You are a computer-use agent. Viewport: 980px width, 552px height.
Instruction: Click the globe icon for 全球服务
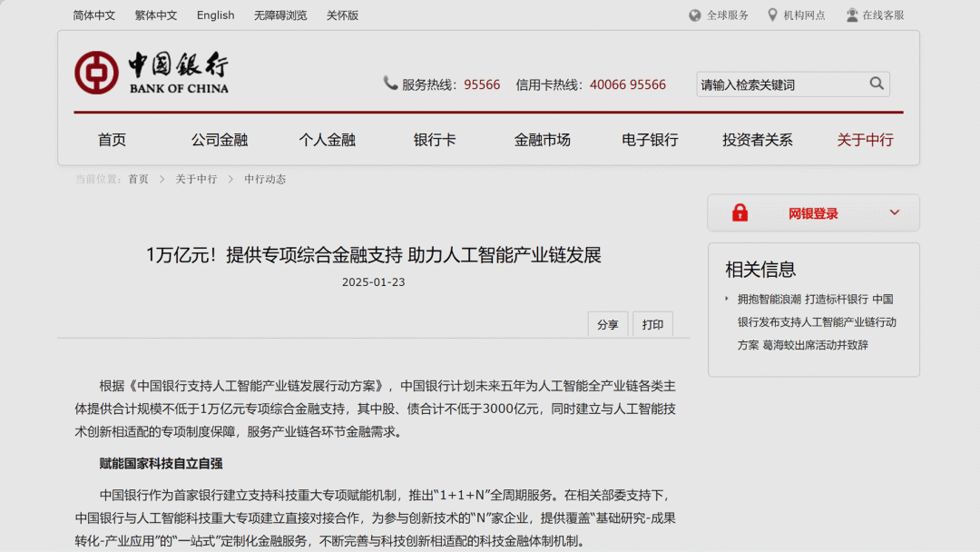[x=694, y=15]
